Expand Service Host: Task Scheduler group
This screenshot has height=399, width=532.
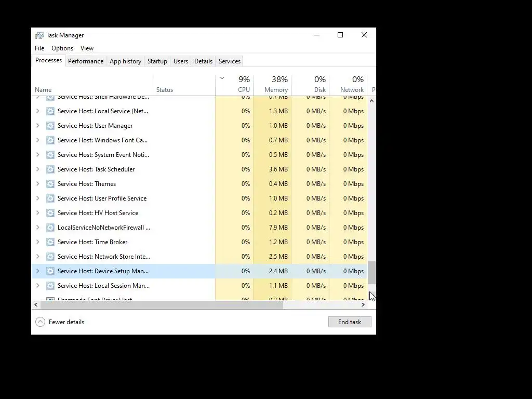37,169
